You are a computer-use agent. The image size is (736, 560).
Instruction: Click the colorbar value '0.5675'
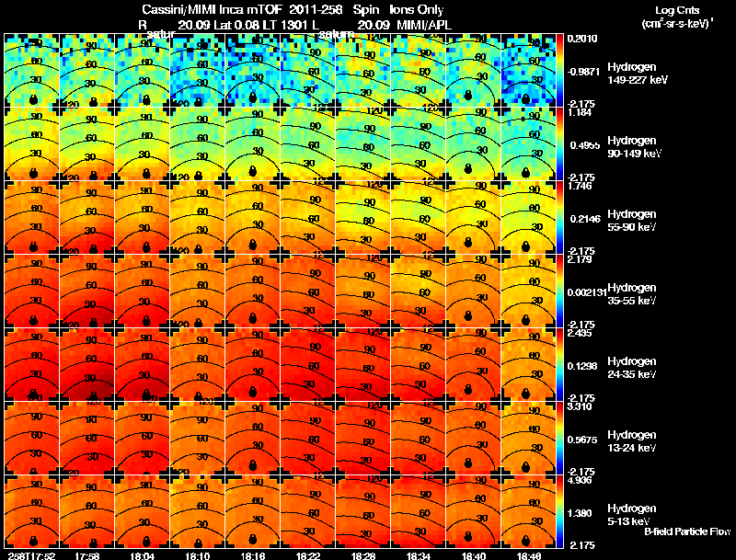585,440
